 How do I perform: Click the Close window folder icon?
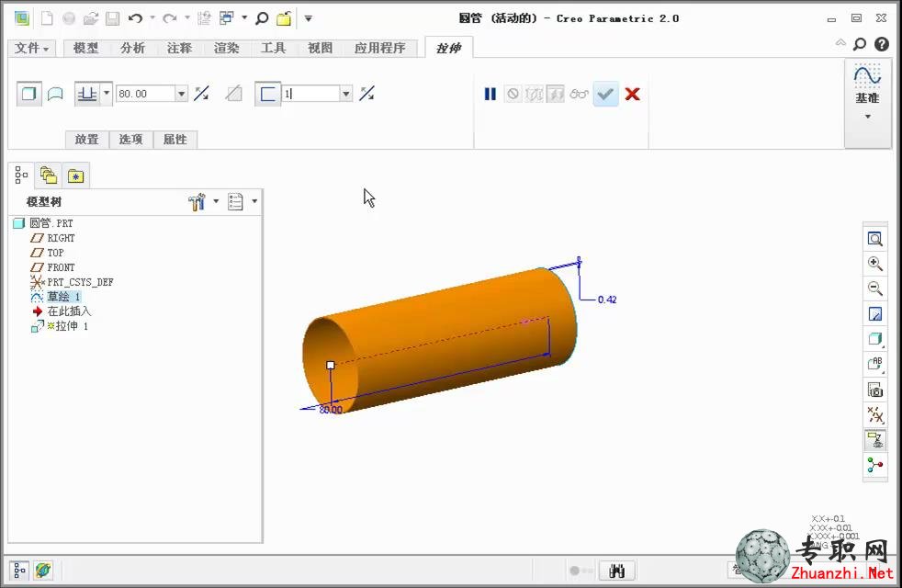coord(284,18)
